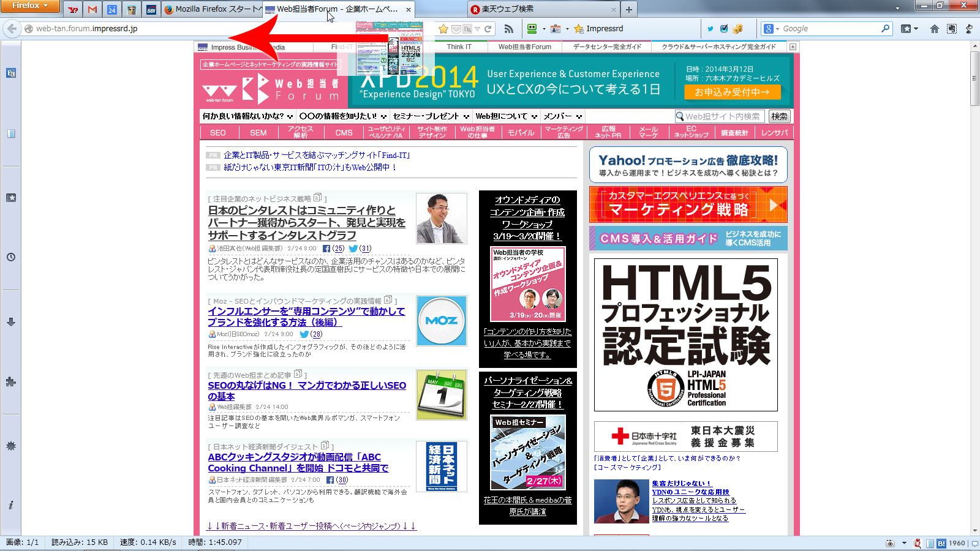Start search using the magnifier icon
Viewport: 980px width, 551px height.
pos(885,29)
